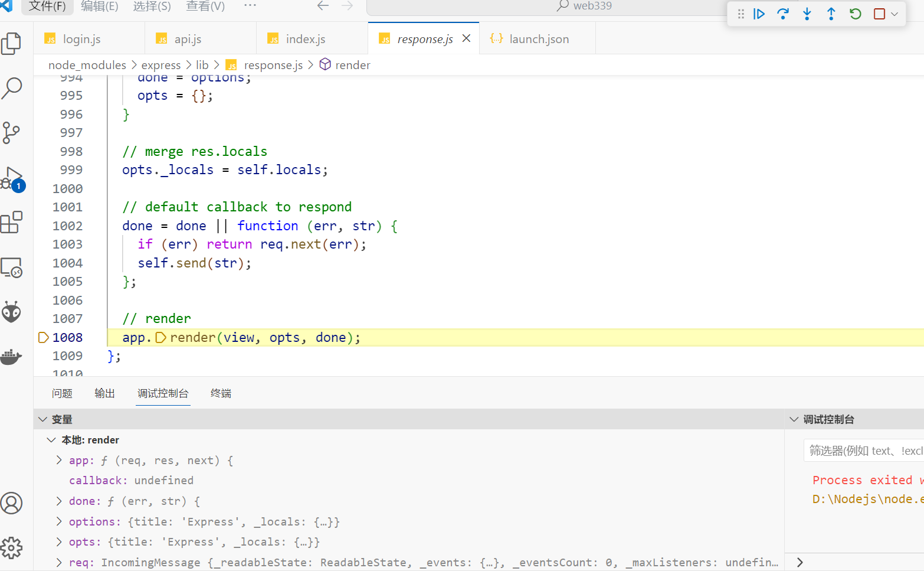Stop the debug session
This screenshot has height=571, width=924.
[x=879, y=14]
